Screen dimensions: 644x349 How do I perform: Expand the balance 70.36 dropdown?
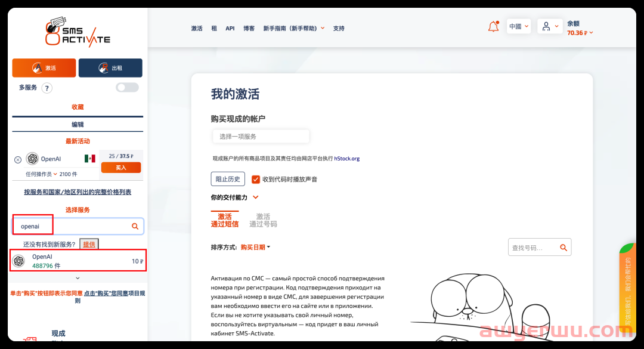tap(580, 33)
